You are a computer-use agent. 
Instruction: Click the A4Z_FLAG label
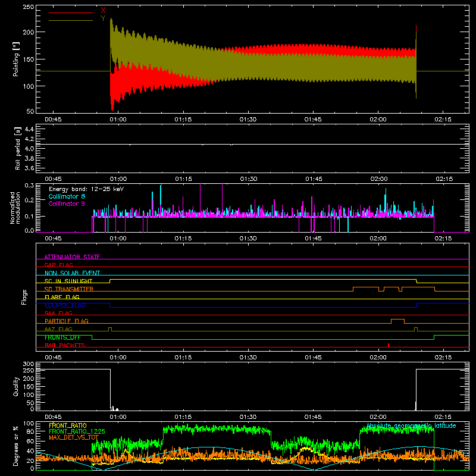[58, 329]
